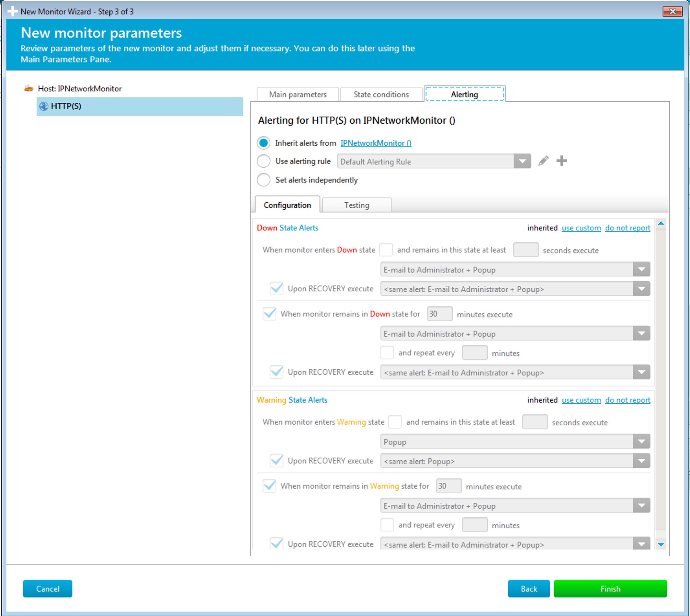This screenshot has width=690, height=616.
Task: Open the Testing sub-tab
Action: pyautogui.click(x=357, y=205)
